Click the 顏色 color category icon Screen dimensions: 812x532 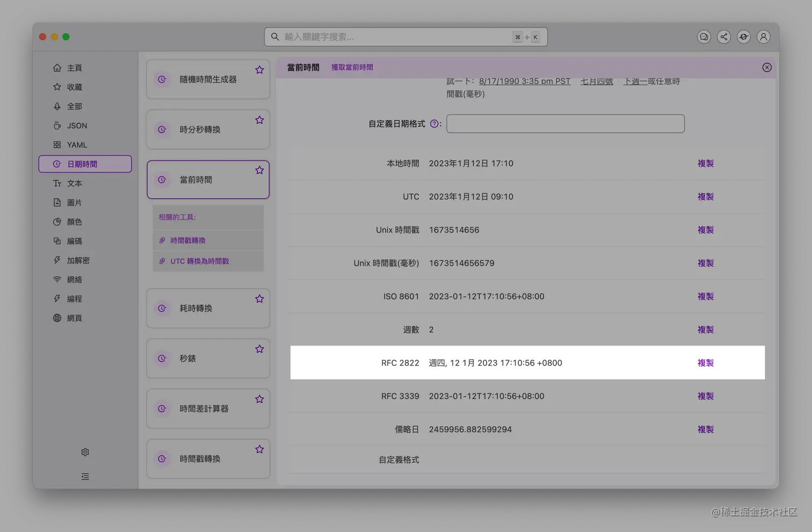pyautogui.click(x=57, y=222)
